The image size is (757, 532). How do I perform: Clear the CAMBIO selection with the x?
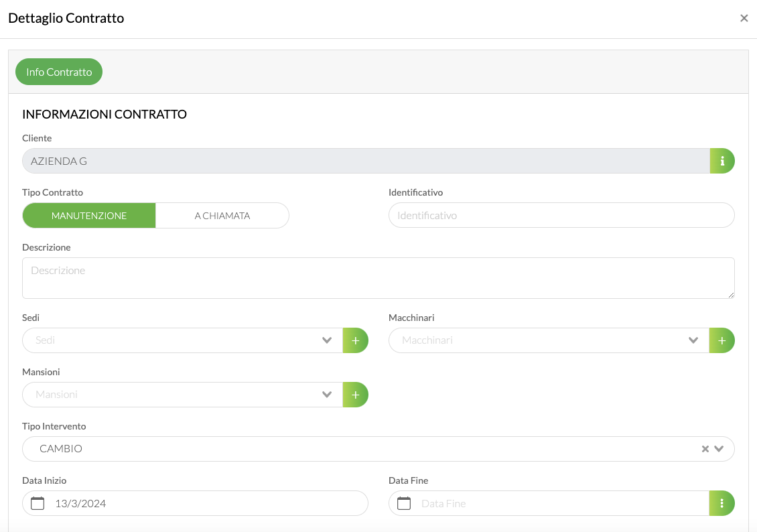(705, 449)
